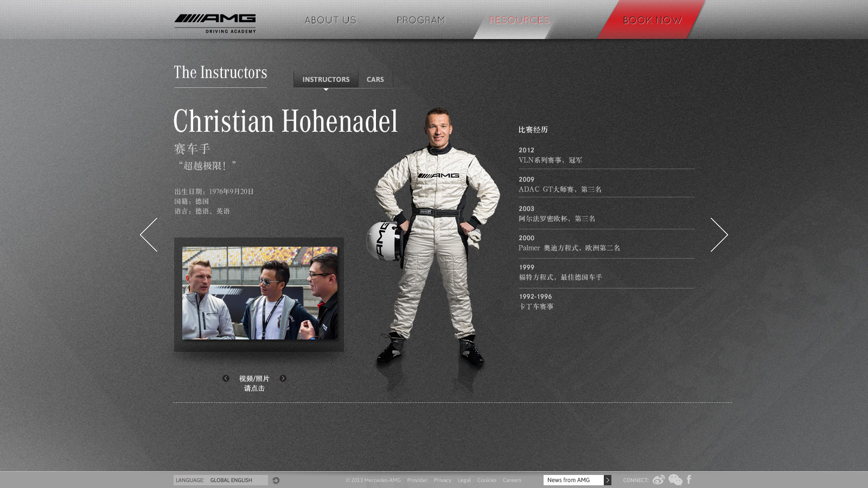The width and height of the screenshot is (868, 488).
Task: Go to next instructor with large right arrow
Action: tap(719, 235)
